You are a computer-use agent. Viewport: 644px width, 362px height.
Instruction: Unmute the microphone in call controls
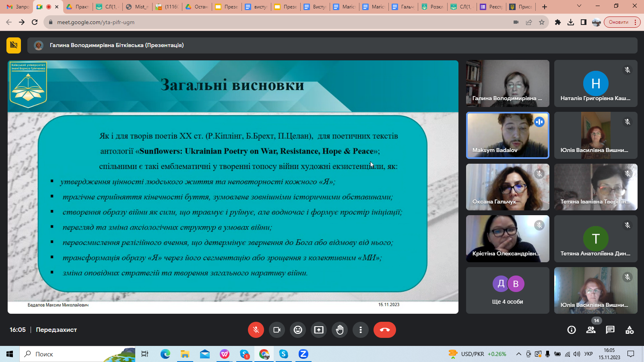tap(256, 330)
